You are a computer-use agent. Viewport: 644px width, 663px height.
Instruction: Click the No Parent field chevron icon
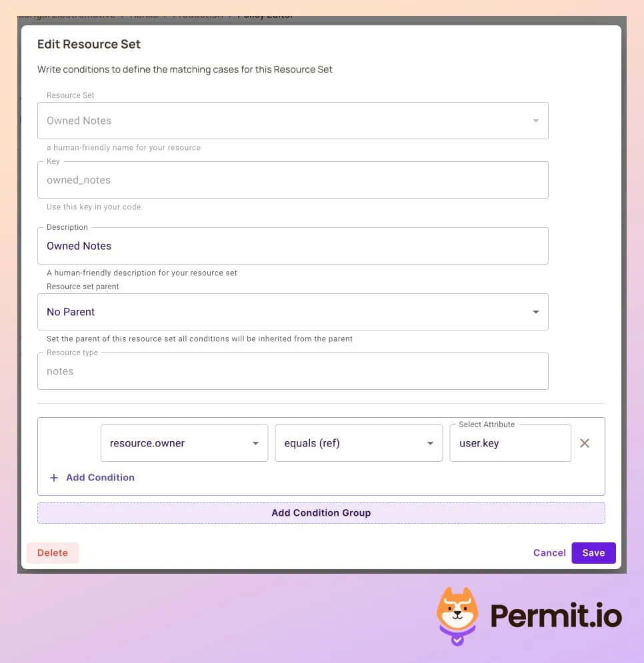point(535,311)
